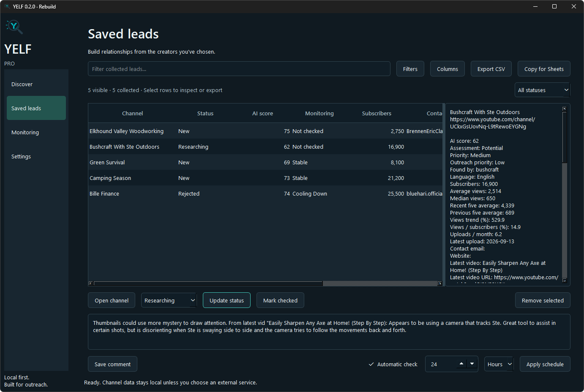Select the Bille Finance row
Image resolution: width=584 pixels, height=392 pixels.
coord(265,193)
